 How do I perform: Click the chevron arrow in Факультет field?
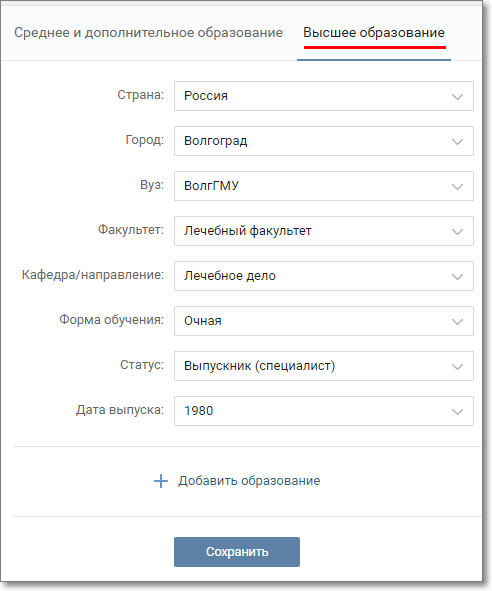pyautogui.click(x=457, y=232)
